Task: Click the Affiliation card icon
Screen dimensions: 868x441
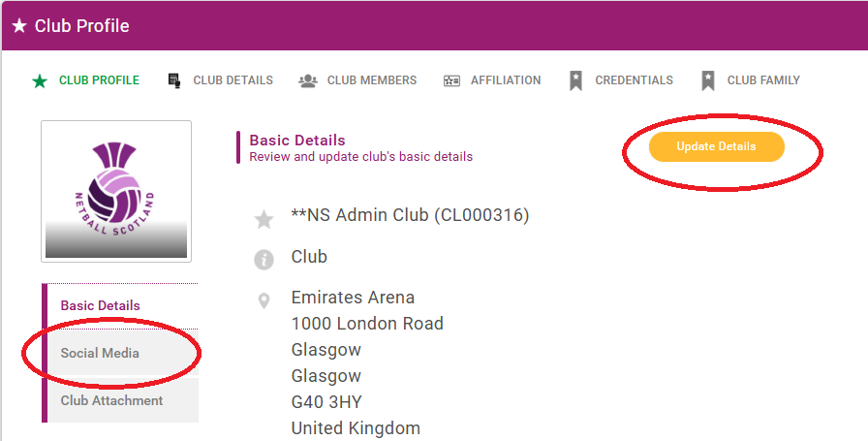Action: click(x=451, y=80)
